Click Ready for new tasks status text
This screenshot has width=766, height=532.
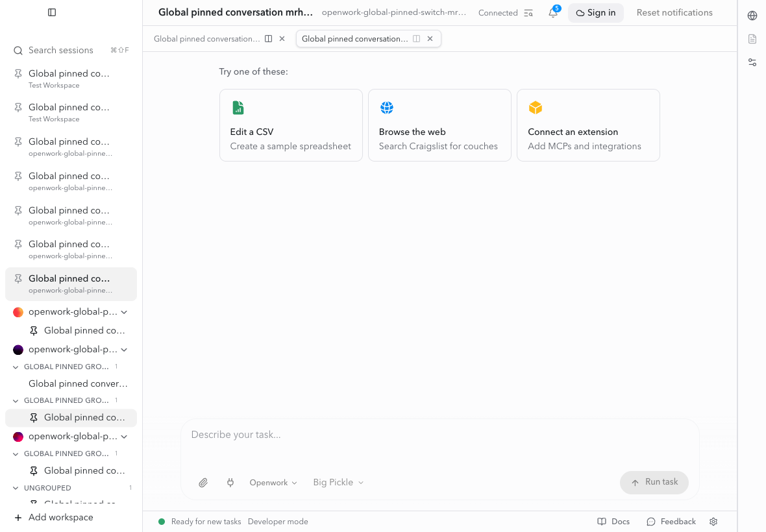pyautogui.click(x=206, y=522)
